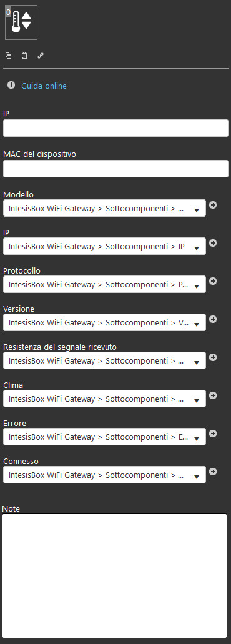Click the arrow icon next to the IP dropdown
231x644 pixels.
point(212,243)
